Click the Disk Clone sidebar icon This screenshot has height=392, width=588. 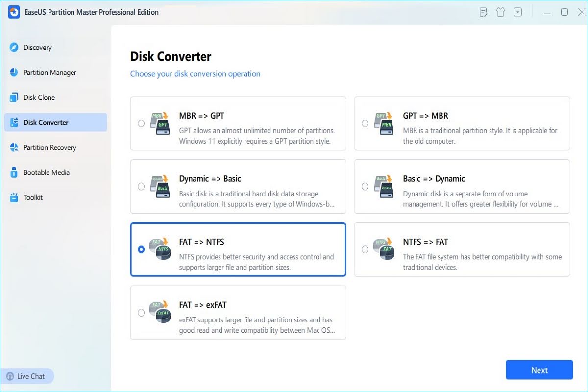(14, 98)
